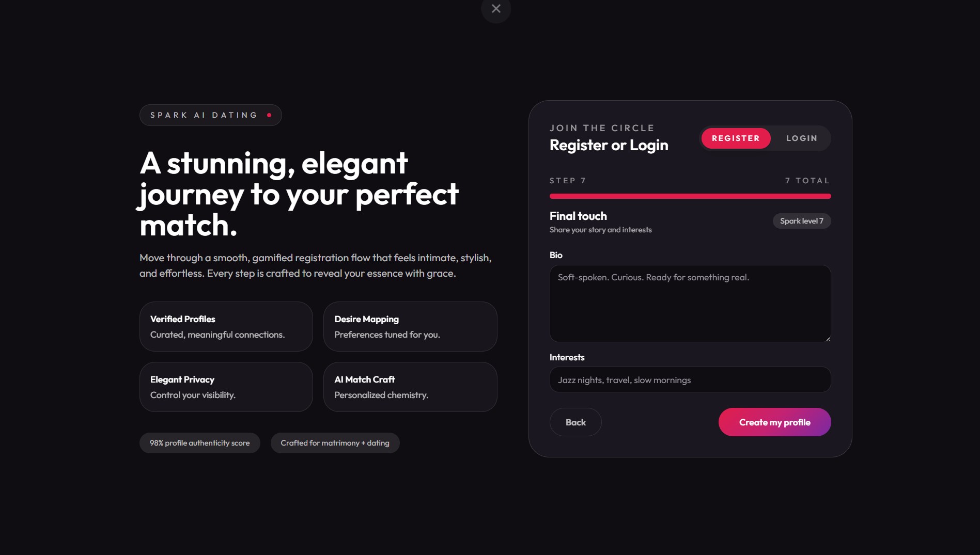Focus the Interests input field

690,379
